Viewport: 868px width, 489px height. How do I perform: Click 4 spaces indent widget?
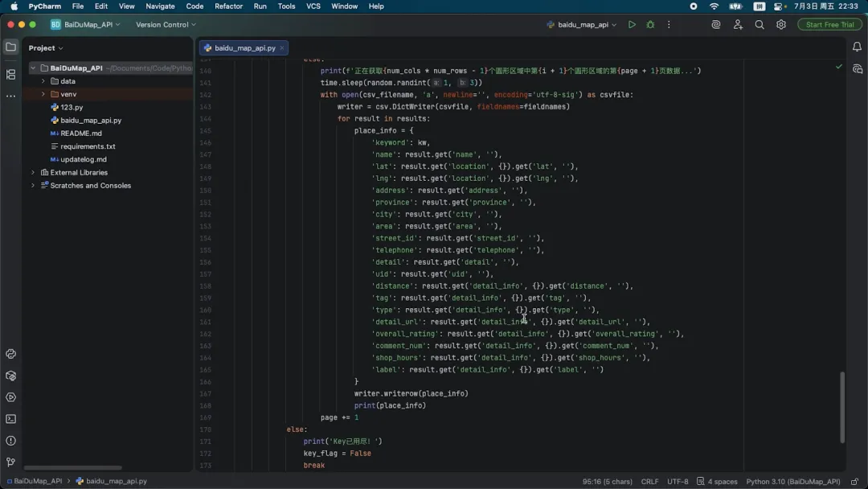717,481
